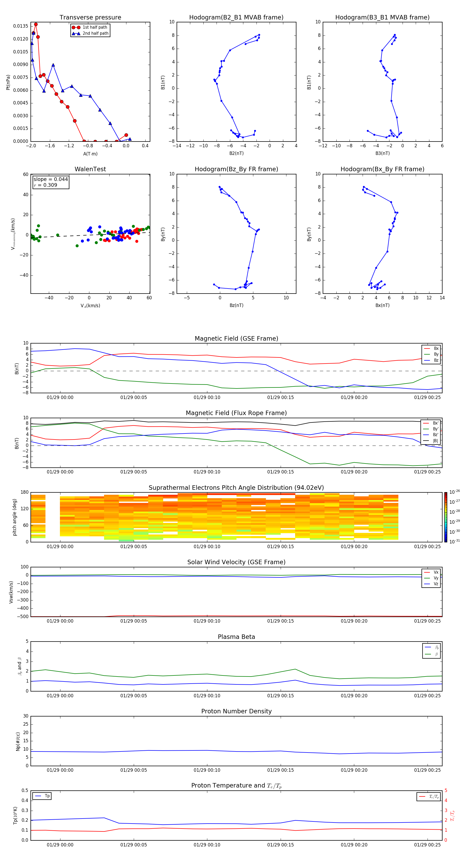
Task: Select the blue "Tp" legend entry
Action: (x=42, y=796)
